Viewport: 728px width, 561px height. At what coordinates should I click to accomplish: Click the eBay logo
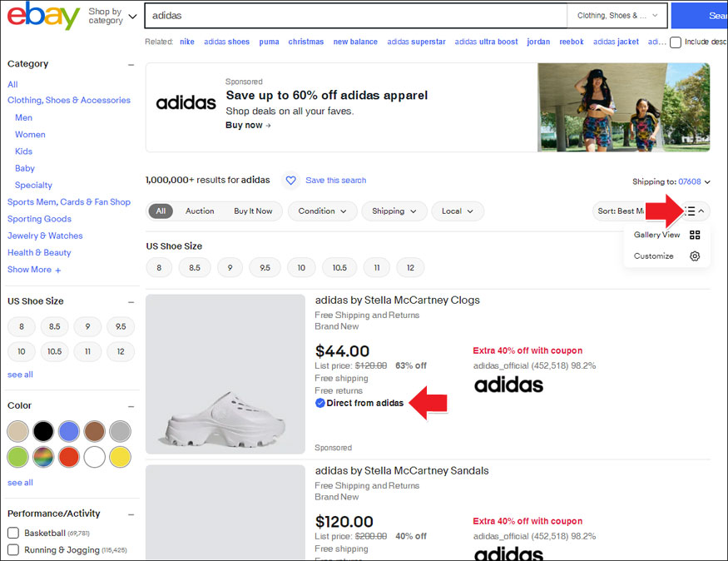coord(43,15)
